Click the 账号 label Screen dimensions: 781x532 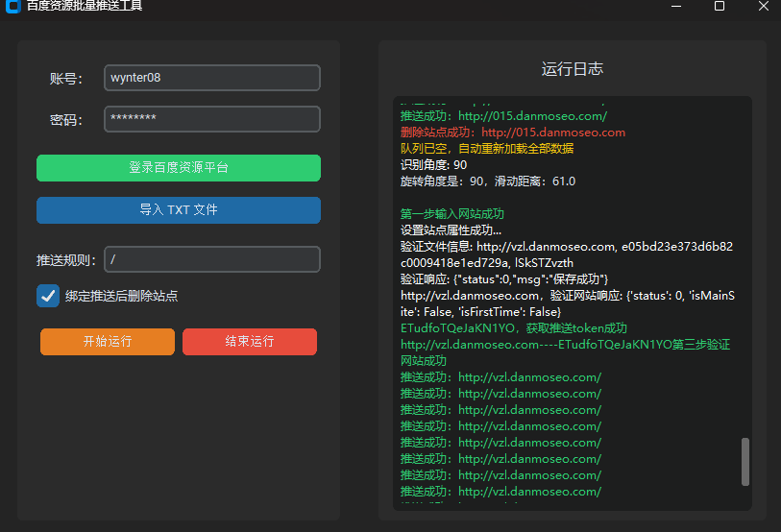(65, 79)
